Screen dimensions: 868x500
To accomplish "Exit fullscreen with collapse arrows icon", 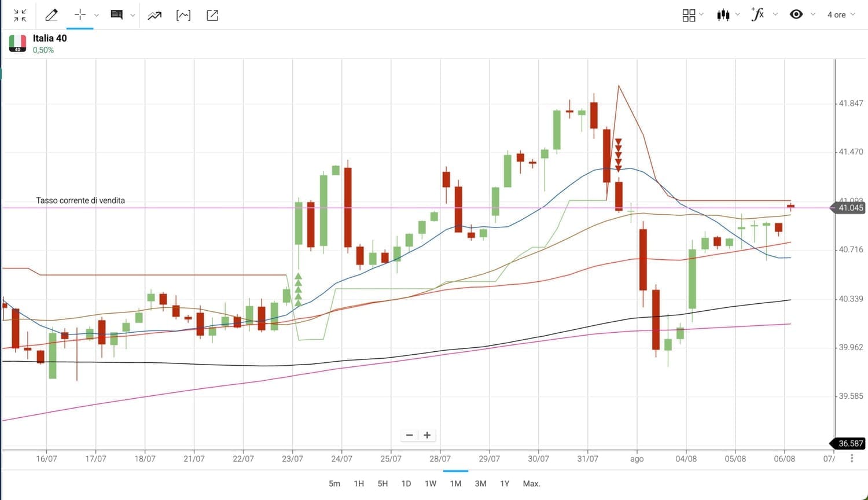I will 20,16.
